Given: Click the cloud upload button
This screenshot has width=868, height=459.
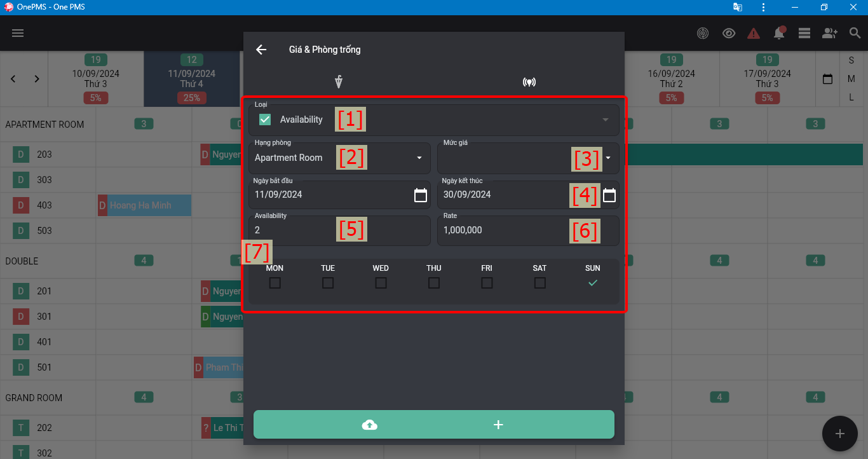Looking at the screenshot, I should [369, 425].
